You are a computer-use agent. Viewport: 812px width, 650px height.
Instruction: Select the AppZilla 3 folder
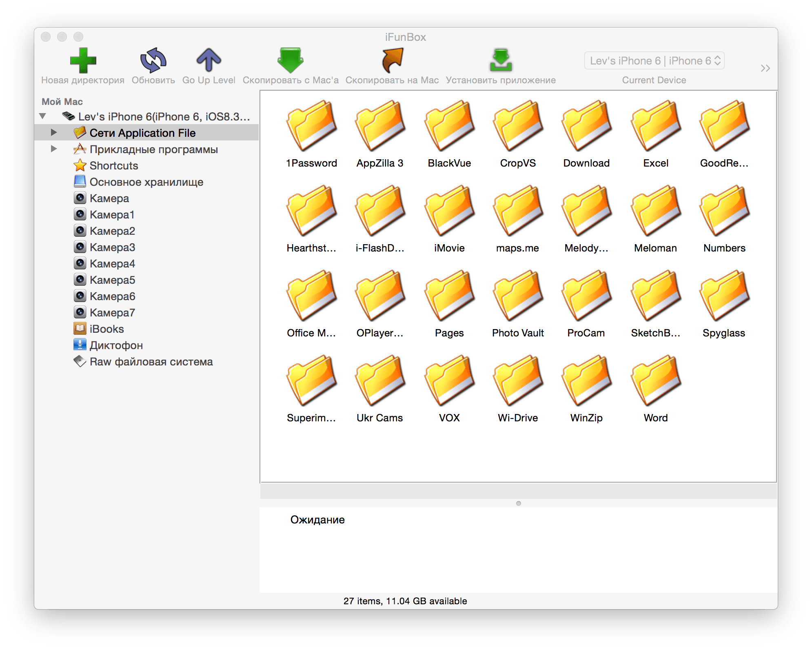pyautogui.click(x=380, y=134)
